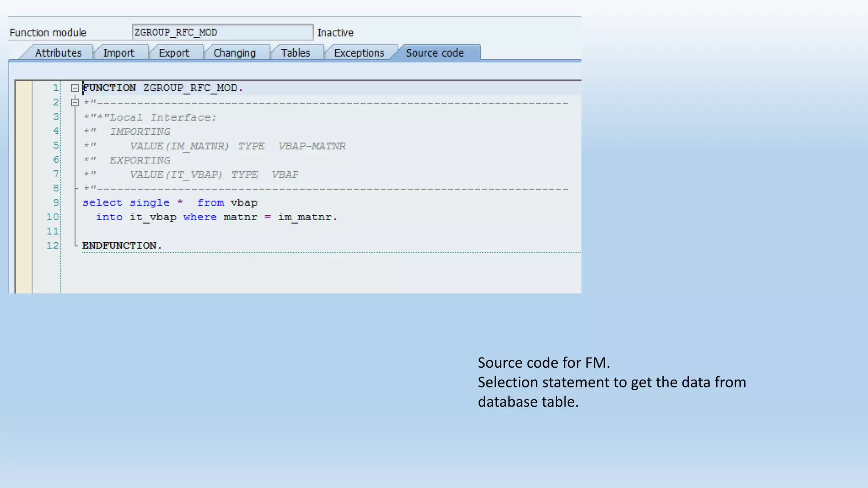Click the VALUE(IT_VBAP) TYPE VBAP line

click(191, 175)
